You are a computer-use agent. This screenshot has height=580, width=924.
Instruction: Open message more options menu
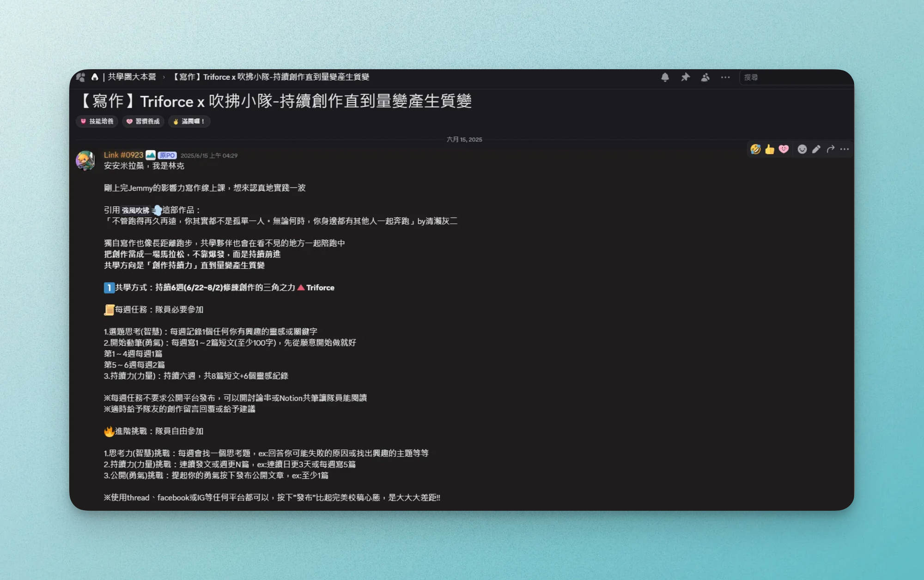(x=845, y=149)
